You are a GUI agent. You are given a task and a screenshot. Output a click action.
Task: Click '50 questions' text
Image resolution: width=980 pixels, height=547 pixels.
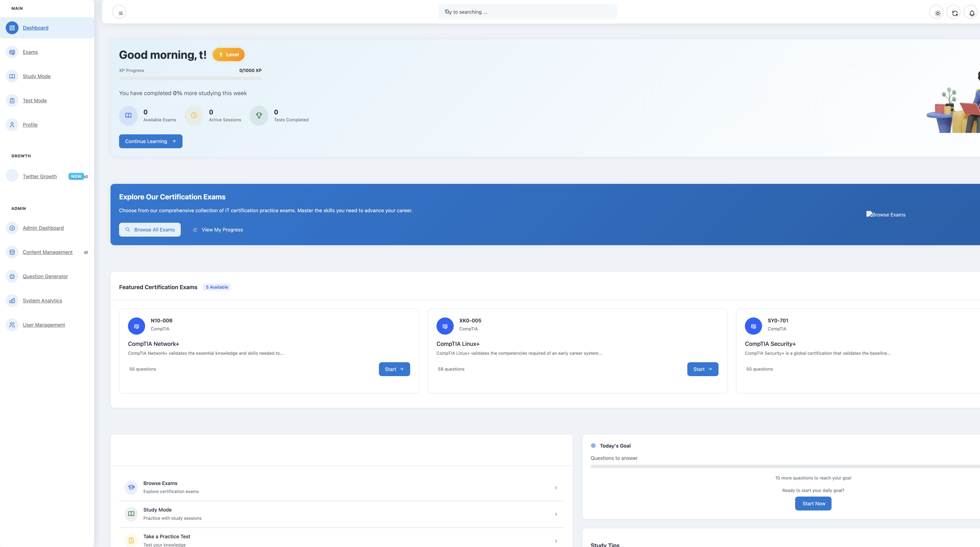coord(759,369)
